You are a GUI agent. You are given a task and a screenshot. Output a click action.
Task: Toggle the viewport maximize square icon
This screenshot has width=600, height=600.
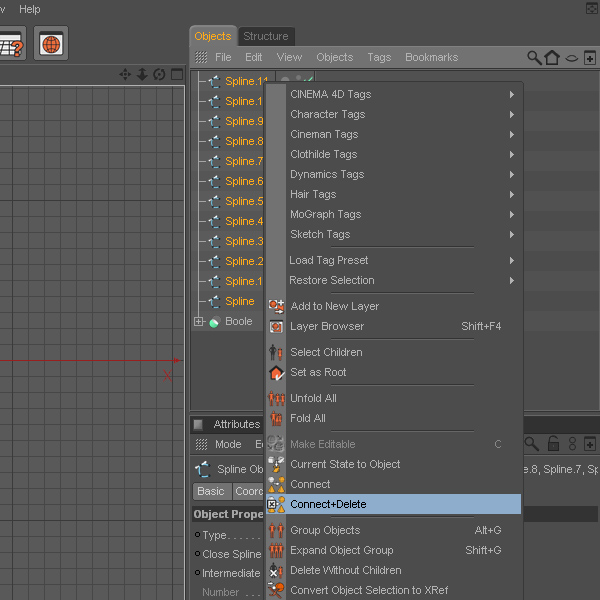[177, 74]
